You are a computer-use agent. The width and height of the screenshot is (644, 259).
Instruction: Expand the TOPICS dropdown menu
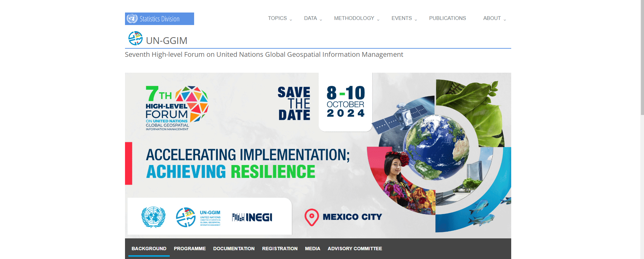pos(280,18)
